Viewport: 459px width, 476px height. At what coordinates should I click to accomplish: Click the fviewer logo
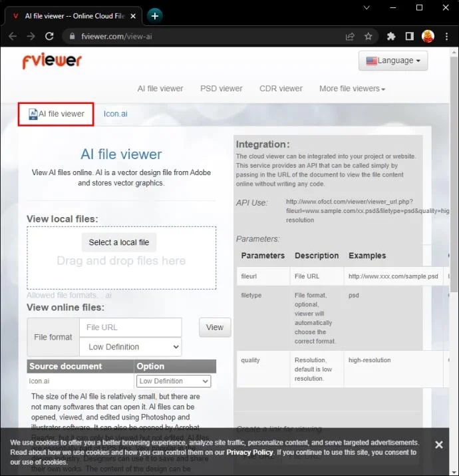(x=52, y=61)
